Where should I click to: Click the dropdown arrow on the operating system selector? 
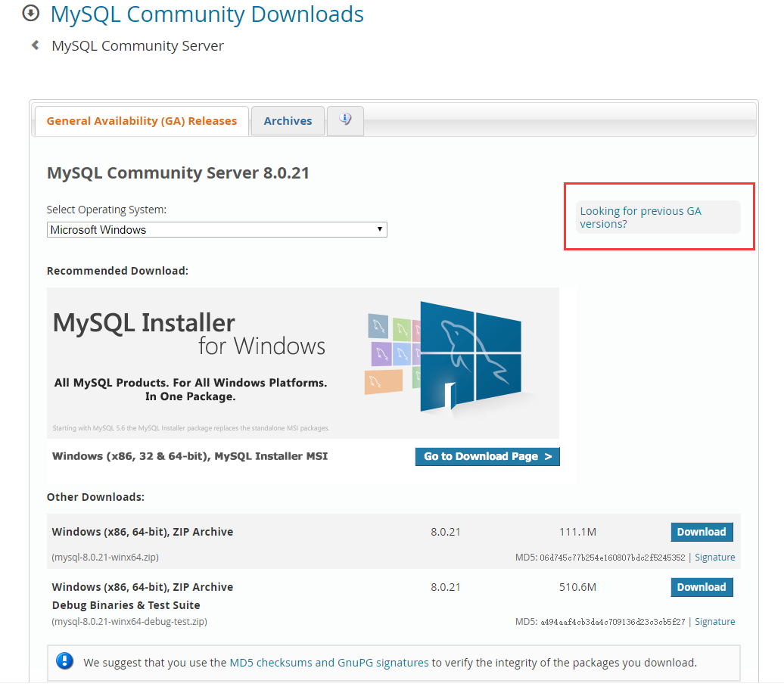[x=380, y=228]
